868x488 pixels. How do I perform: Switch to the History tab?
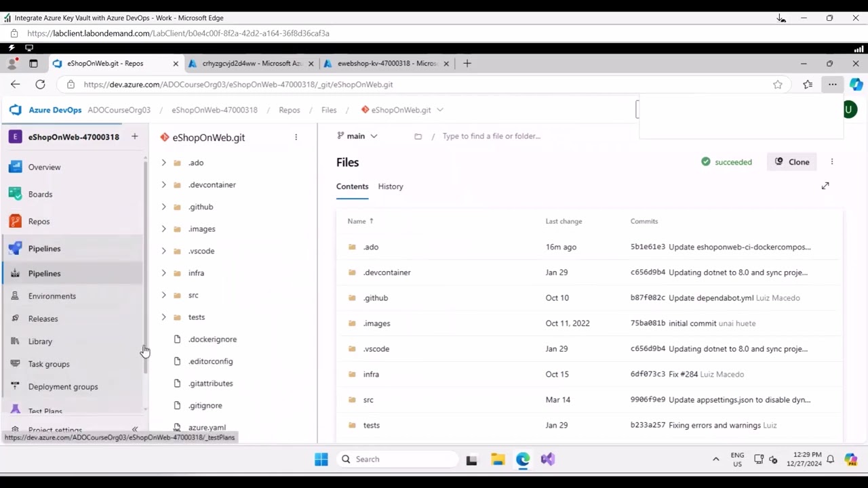(x=391, y=186)
